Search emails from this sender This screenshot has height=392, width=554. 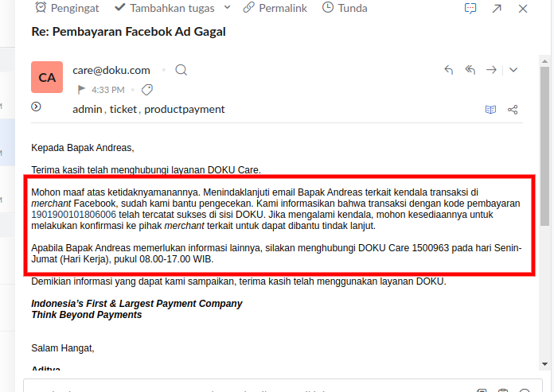(x=181, y=70)
